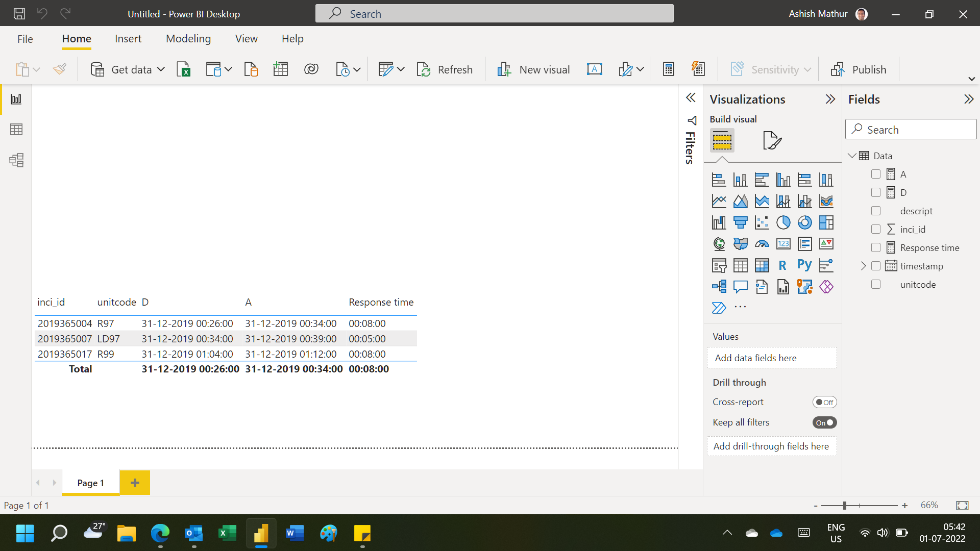This screenshot has height=551, width=980.
Task: Turn off Keep all filters toggle
Action: (824, 422)
